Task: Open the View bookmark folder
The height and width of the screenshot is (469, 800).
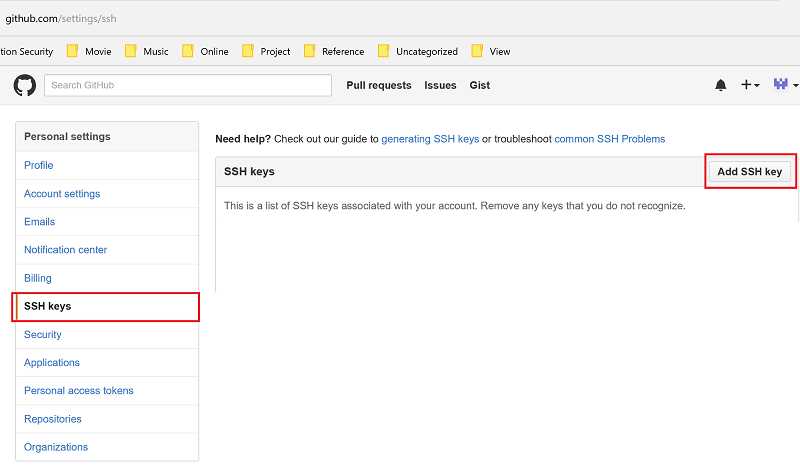Action: [491, 51]
